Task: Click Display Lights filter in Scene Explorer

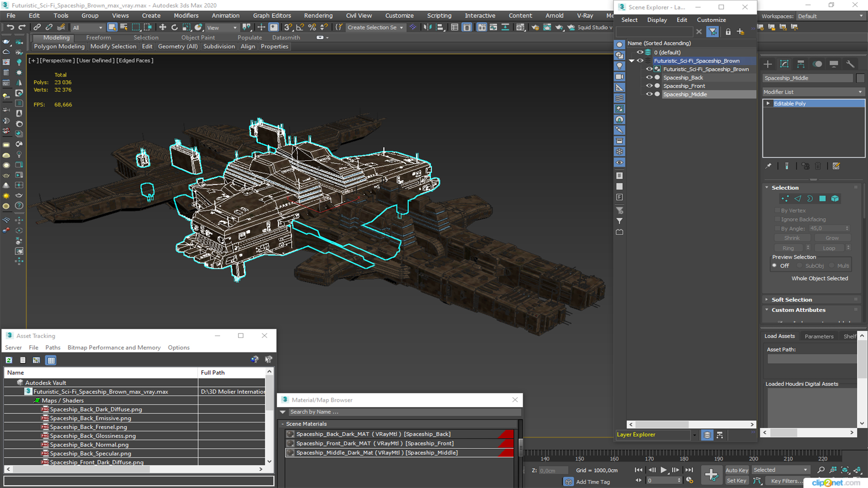Action: [620, 66]
